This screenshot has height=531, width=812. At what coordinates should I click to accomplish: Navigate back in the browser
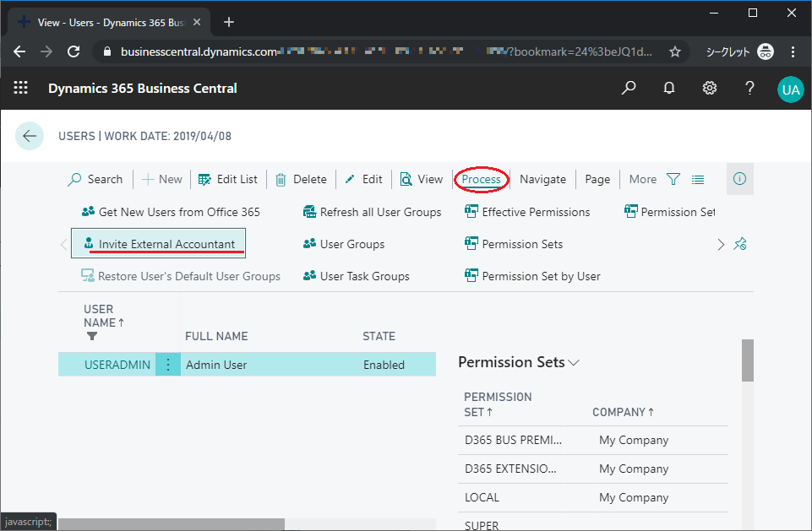pos(19,51)
